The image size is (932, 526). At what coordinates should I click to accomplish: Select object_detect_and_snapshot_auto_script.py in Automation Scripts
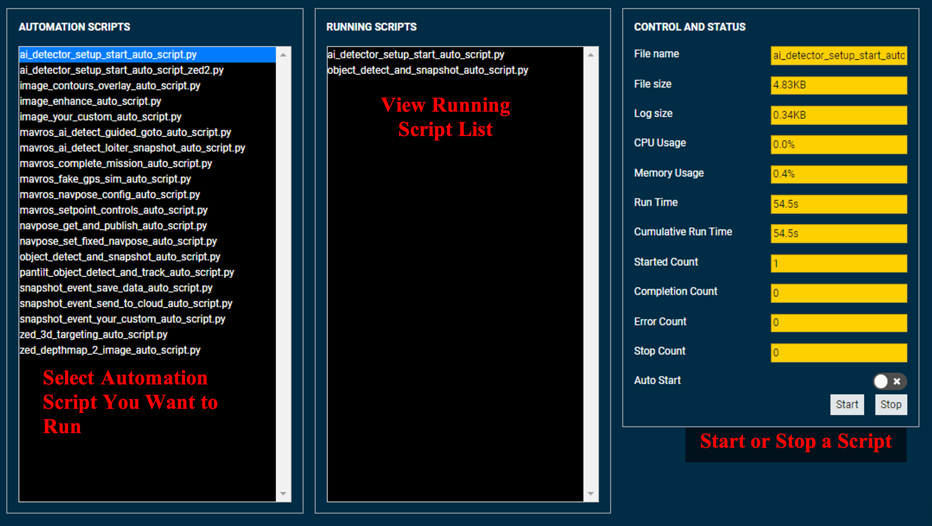click(x=147, y=257)
